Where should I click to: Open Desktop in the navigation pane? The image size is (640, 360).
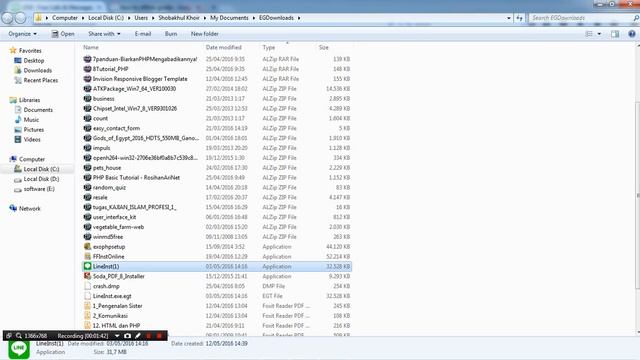click(x=33, y=60)
